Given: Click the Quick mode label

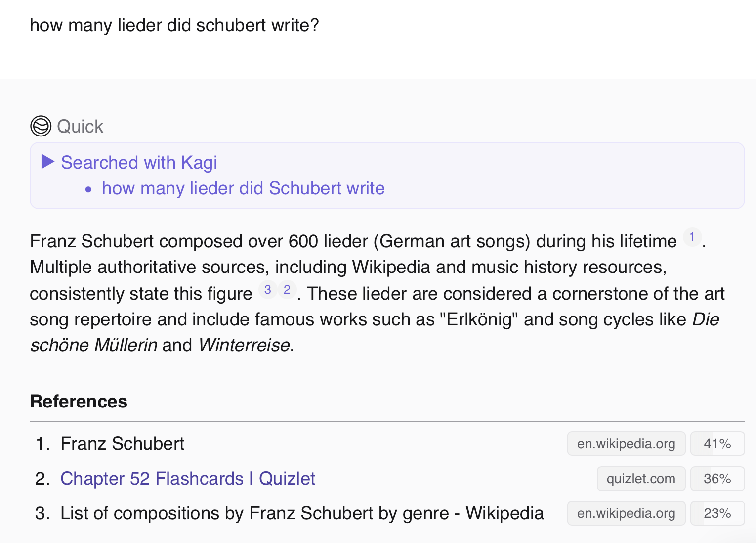Looking at the screenshot, I should click(80, 127).
